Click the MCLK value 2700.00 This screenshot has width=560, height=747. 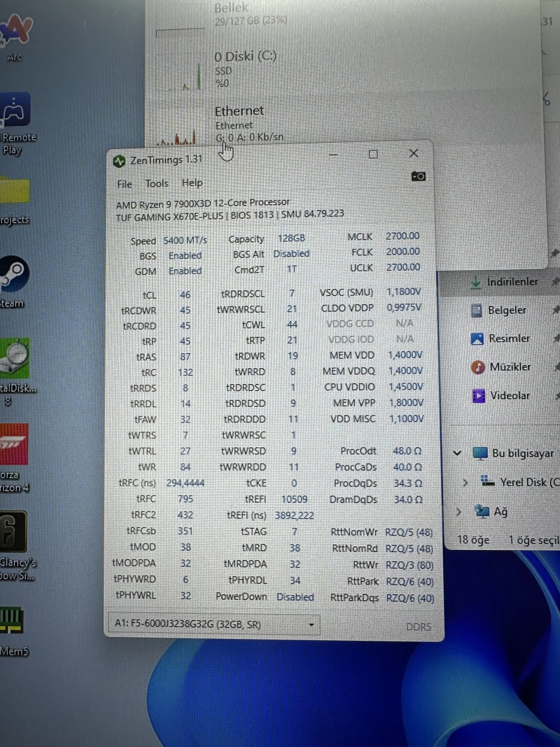click(x=403, y=236)
